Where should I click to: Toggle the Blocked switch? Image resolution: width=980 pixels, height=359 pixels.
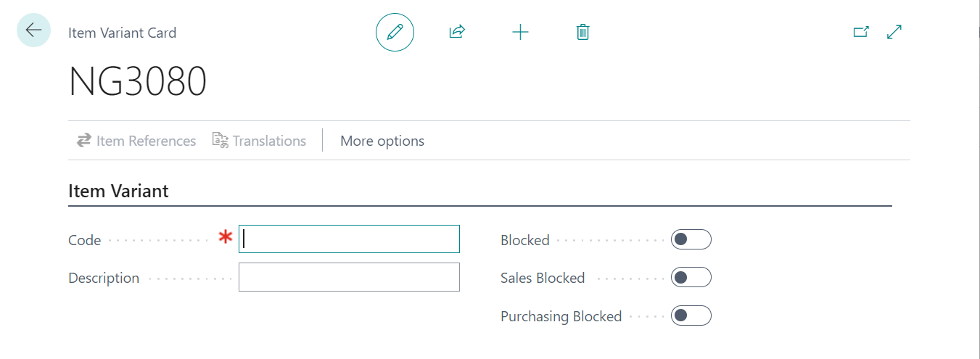(x=691, y=239)
